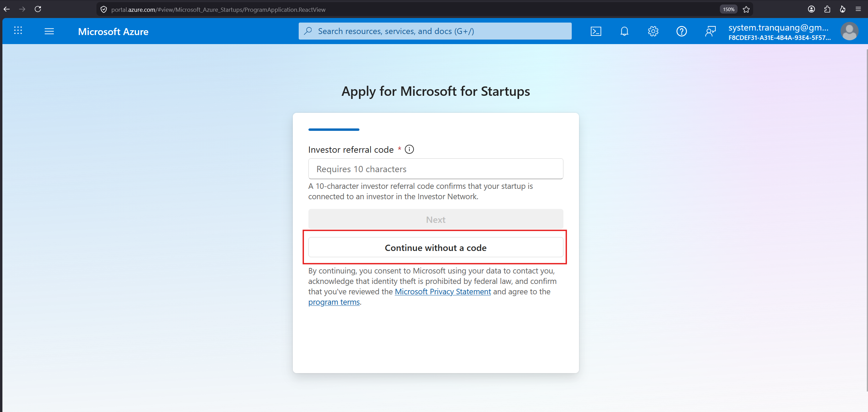Launch Cloud Shell from the header
The image size is (868, 412).
596,31
